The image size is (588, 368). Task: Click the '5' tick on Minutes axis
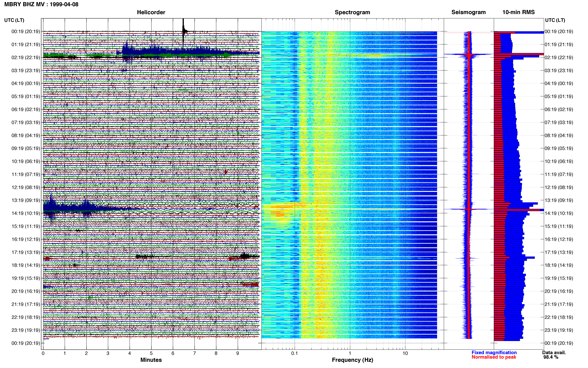click(x=151, y=353)
